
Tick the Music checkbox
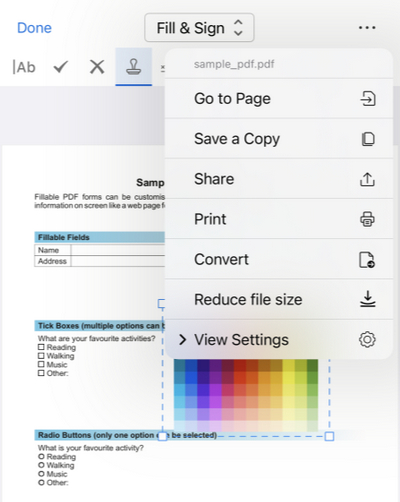pos(41,364)
